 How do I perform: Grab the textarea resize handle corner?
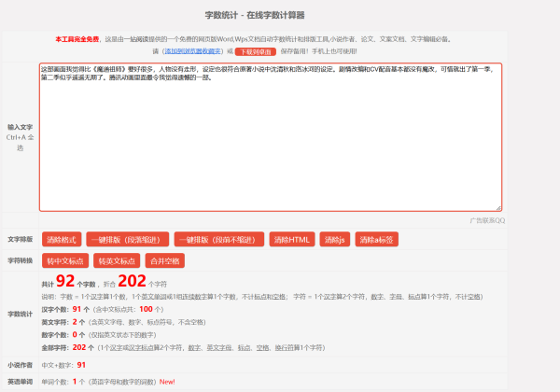[x=498, y=208]
